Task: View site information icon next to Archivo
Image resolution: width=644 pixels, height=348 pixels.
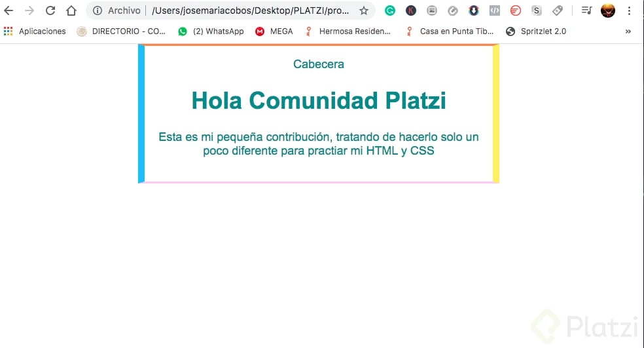Action: [x=98, y=10]
